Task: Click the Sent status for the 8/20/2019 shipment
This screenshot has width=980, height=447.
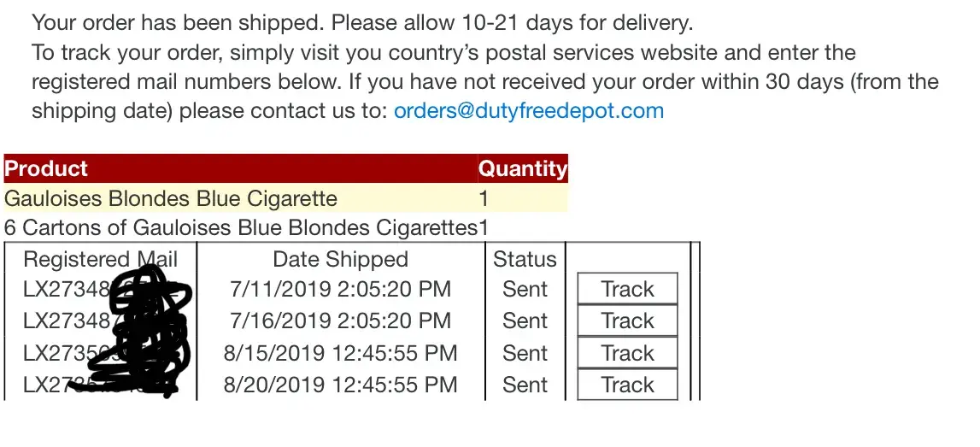Action: (x=525, y=385)
